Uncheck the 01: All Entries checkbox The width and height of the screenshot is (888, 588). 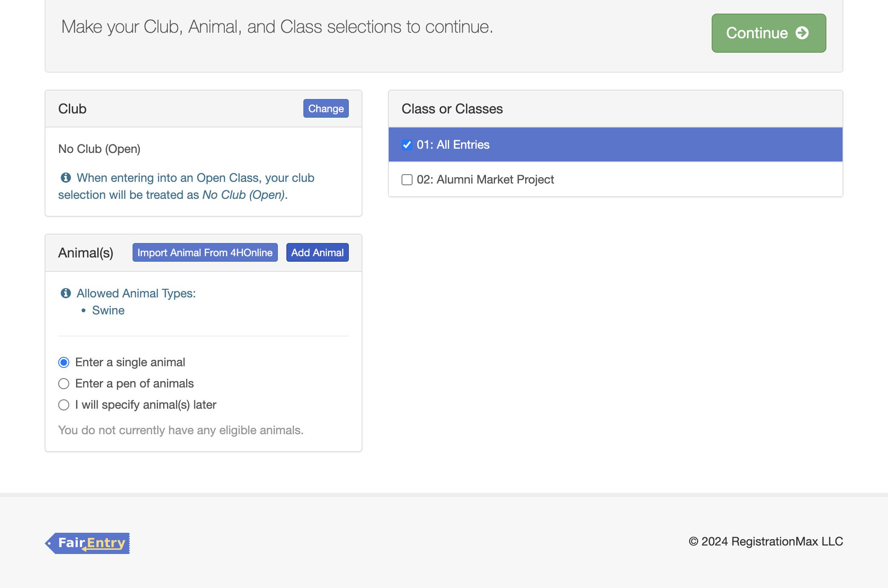point(407,145)
